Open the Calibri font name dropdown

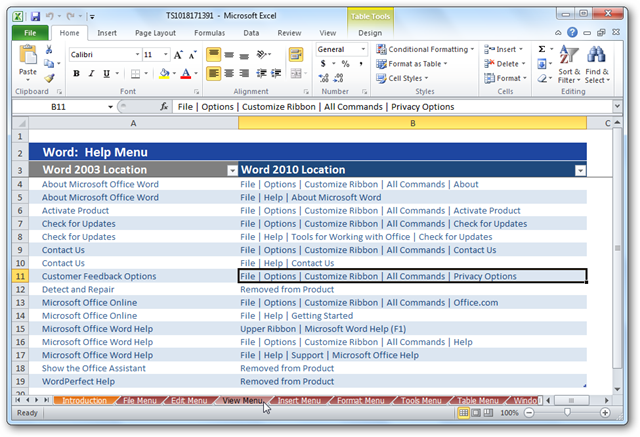138,54
